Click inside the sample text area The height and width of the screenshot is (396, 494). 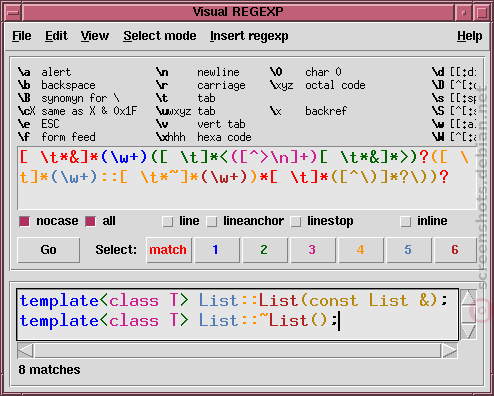pyautogui.click(x=237, y=314)
